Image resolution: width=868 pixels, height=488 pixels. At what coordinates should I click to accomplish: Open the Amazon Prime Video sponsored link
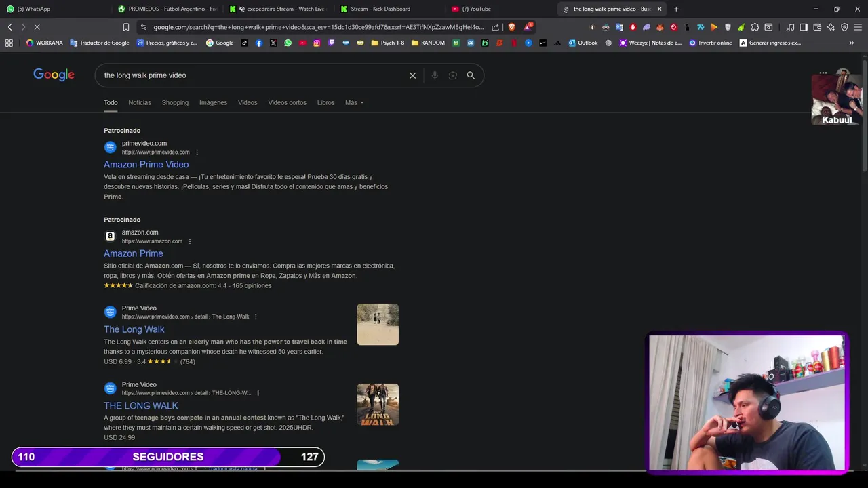pos(146,165)
